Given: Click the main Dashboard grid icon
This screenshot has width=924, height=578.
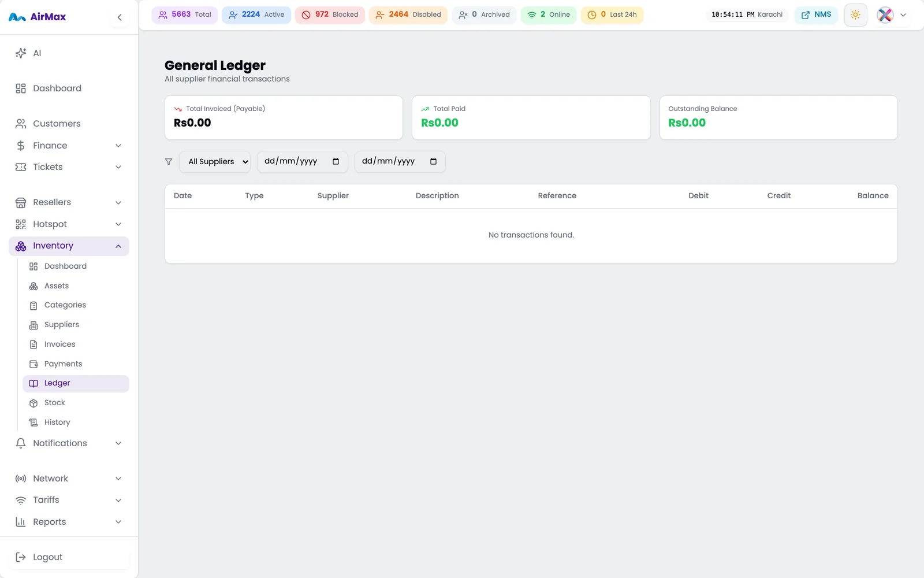Looking at the screenshot, I should (21, 88).
